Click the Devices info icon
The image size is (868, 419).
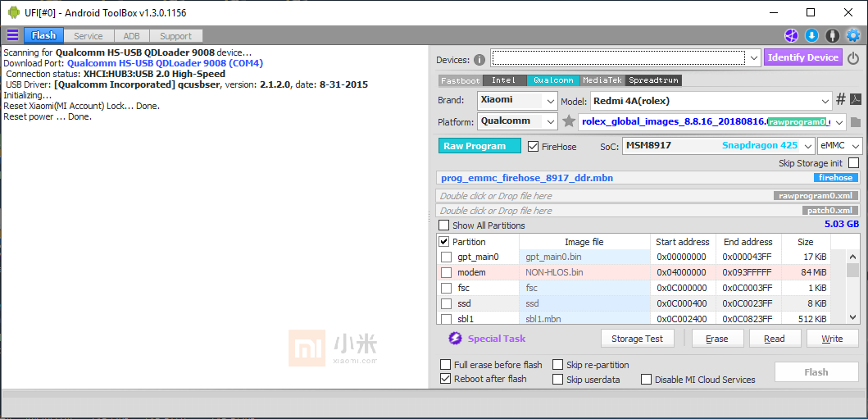pos(479,59)
